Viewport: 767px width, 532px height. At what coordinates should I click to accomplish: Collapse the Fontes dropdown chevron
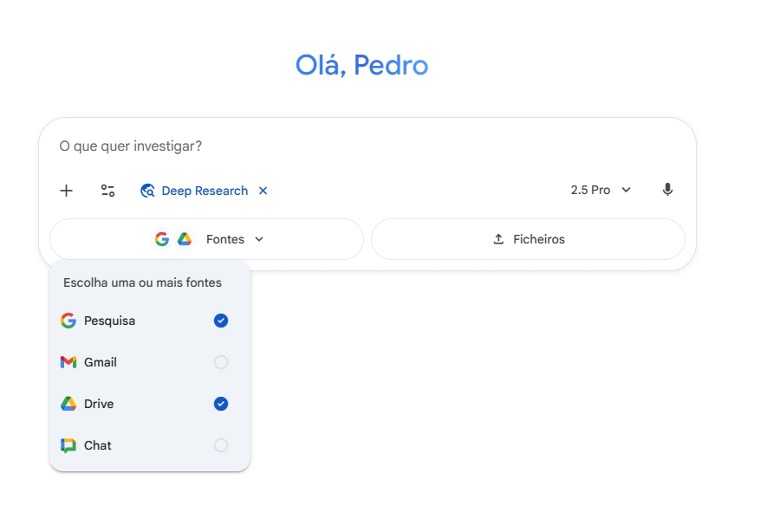point(259,239)
